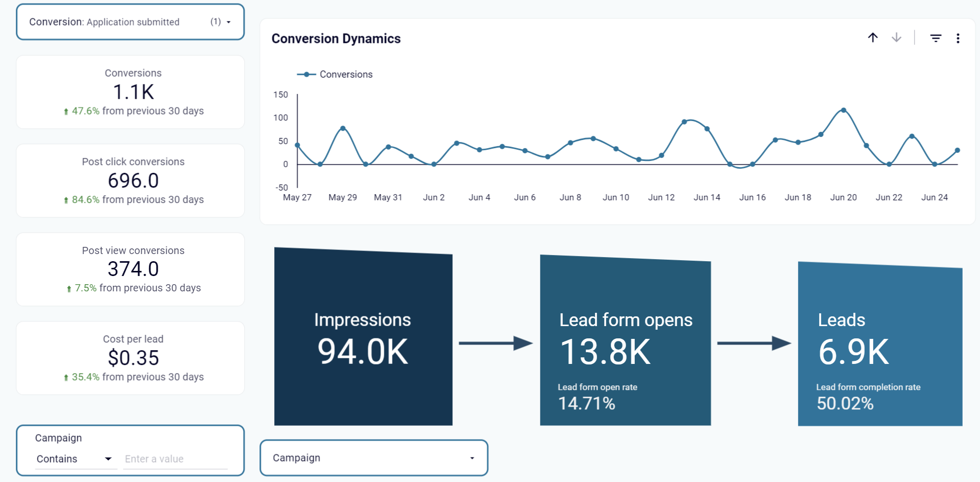
Task: Click the Jun 20 peak point on the line chart
Action: [843, 109]
